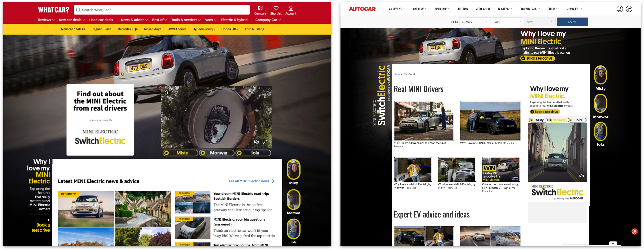This screenshot has height=250, width=644.
Task: Click the Search What Car? input field
Action: (x=162, y=10)
